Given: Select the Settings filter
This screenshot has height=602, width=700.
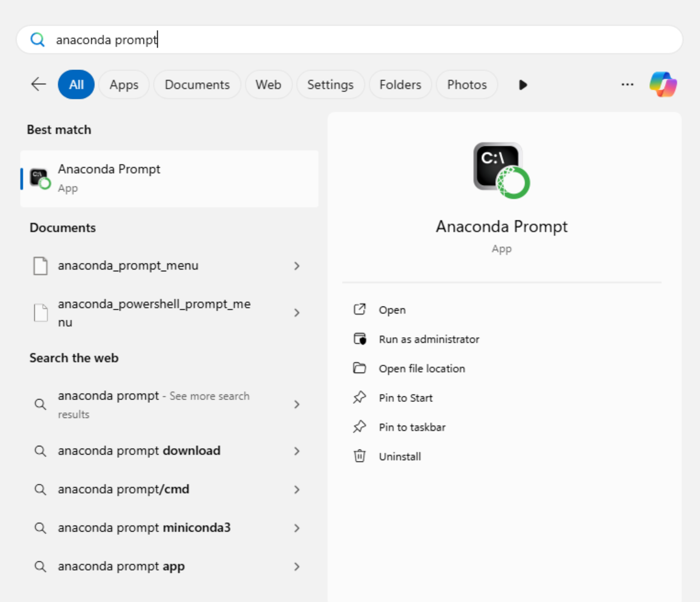Looking at the screenshot, I should (x=330, y=85).
